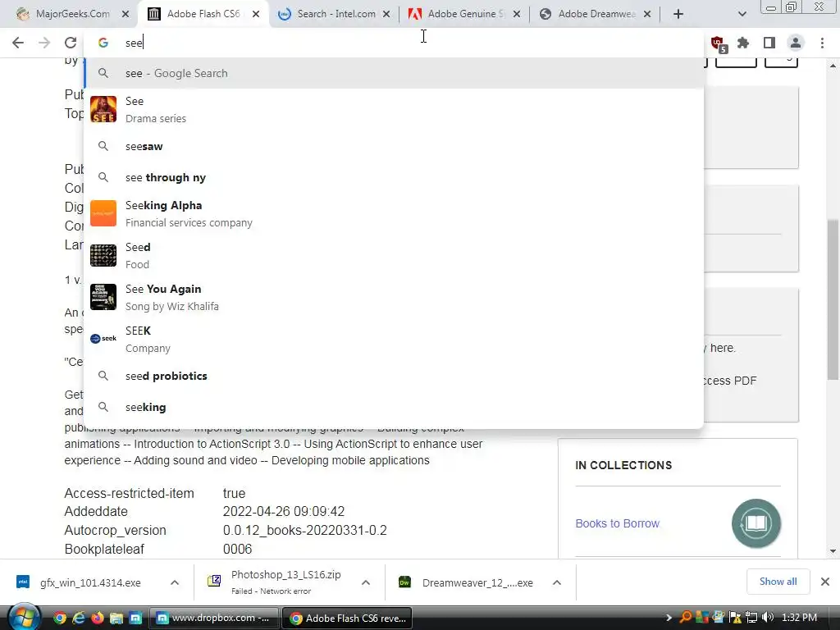Open the Chrome profile avatar menu
This screenshot has height=630, width=840.
tap(796, 43)
